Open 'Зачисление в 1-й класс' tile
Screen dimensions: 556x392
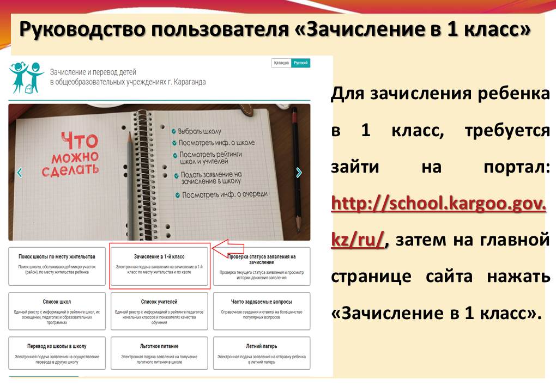[160, 266]
